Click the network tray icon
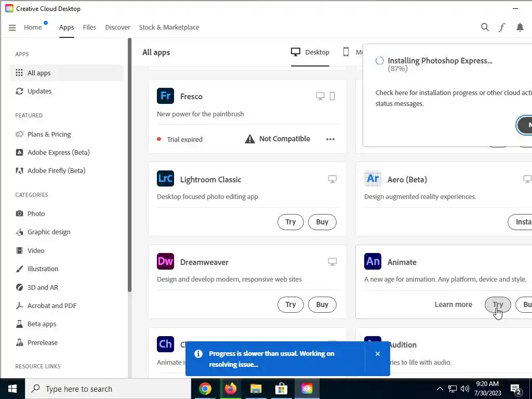 coord(453,389)
